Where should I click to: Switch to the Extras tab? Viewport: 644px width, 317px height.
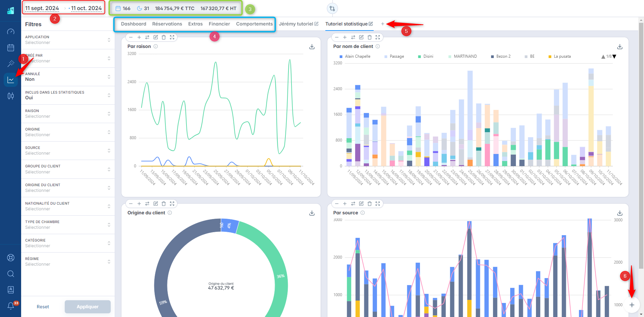coord(195,24)
